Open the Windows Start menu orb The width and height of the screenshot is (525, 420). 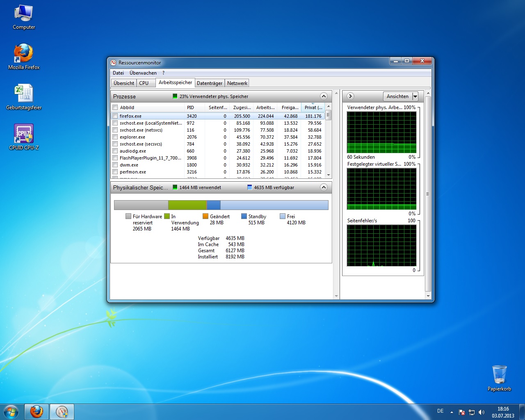[11, 411]
